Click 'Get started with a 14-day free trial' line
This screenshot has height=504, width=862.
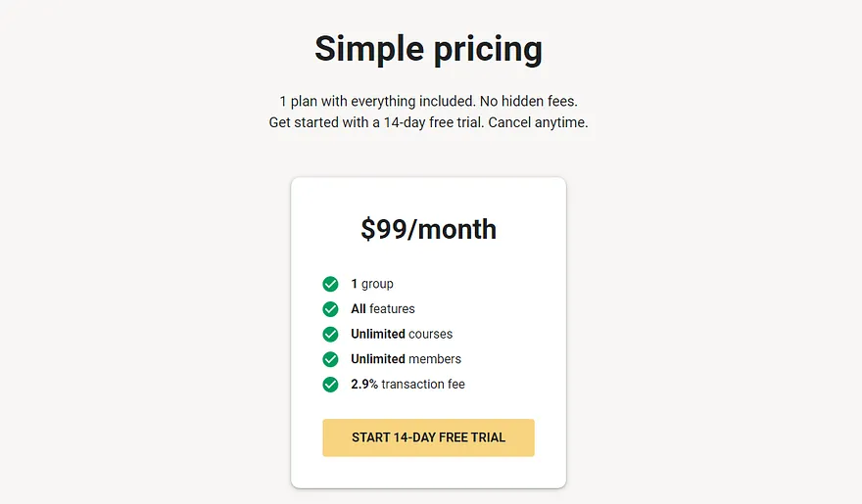(x=376, y=122)
